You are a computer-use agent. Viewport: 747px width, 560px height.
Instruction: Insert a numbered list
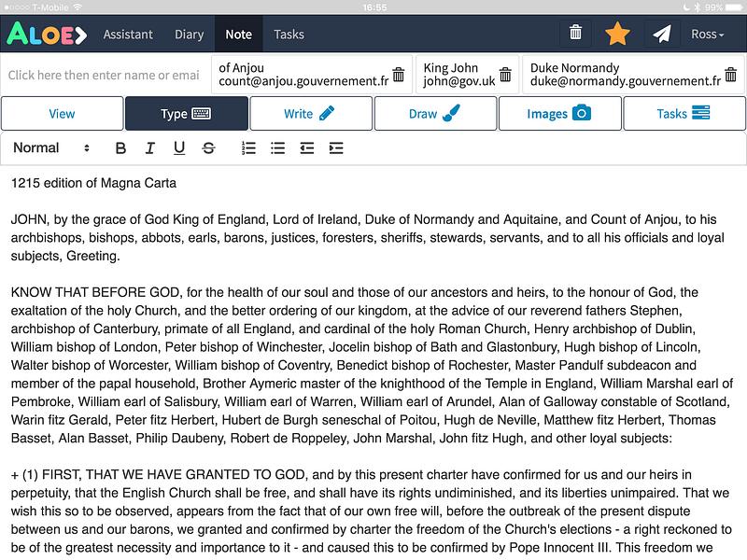[248, 148]
